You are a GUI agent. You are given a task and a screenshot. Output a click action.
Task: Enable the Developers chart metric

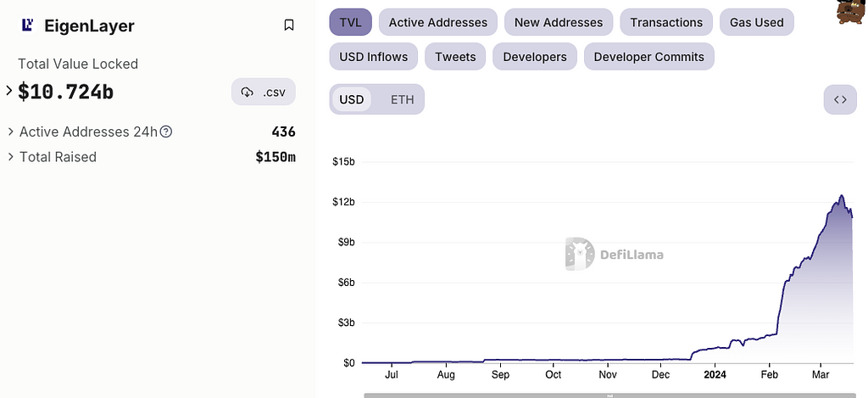pos(535,57)
